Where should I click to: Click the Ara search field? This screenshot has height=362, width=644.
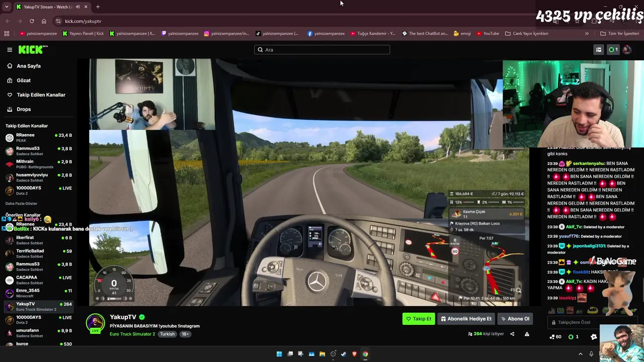322,50
